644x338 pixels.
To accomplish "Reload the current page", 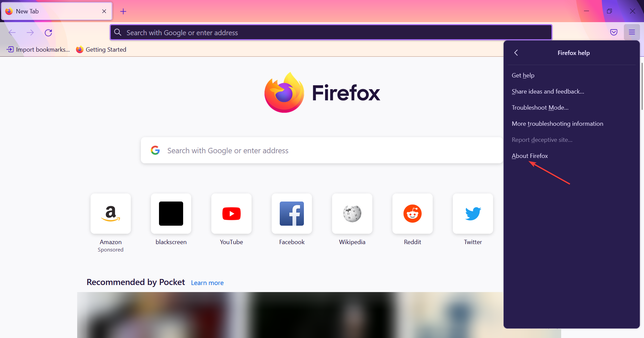I will tap(48, 33).
